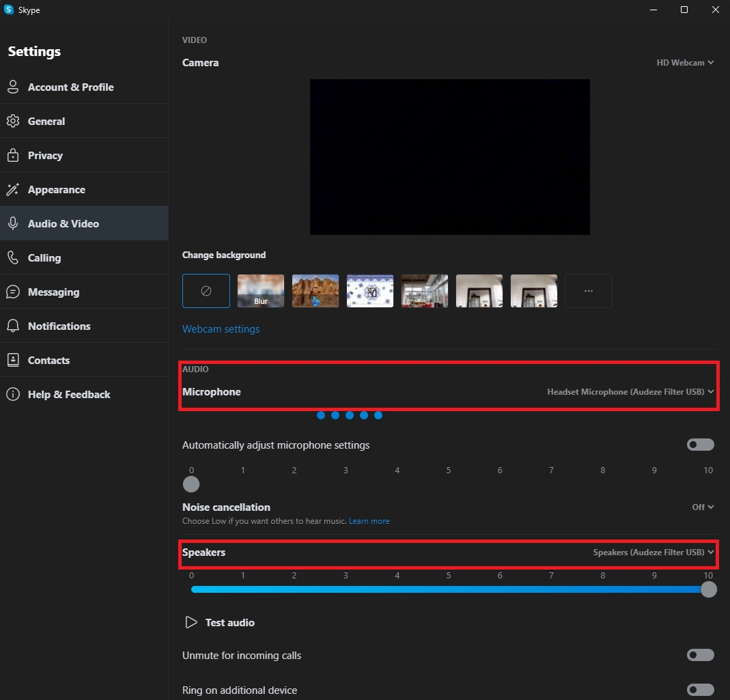This screenshot has height=700, width=730.
Task: Choose the Blur background thumbnail
Action: pyautogui.click(x=261, y=291)
